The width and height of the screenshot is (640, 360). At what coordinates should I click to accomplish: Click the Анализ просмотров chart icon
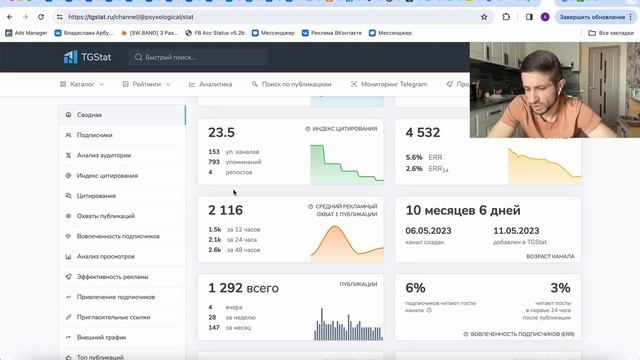point(68,257)
